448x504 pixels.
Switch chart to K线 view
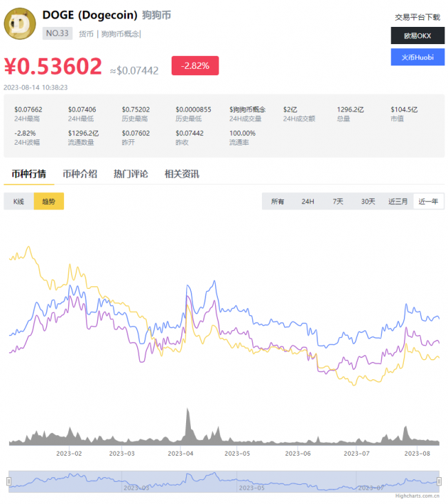point(19,201)
